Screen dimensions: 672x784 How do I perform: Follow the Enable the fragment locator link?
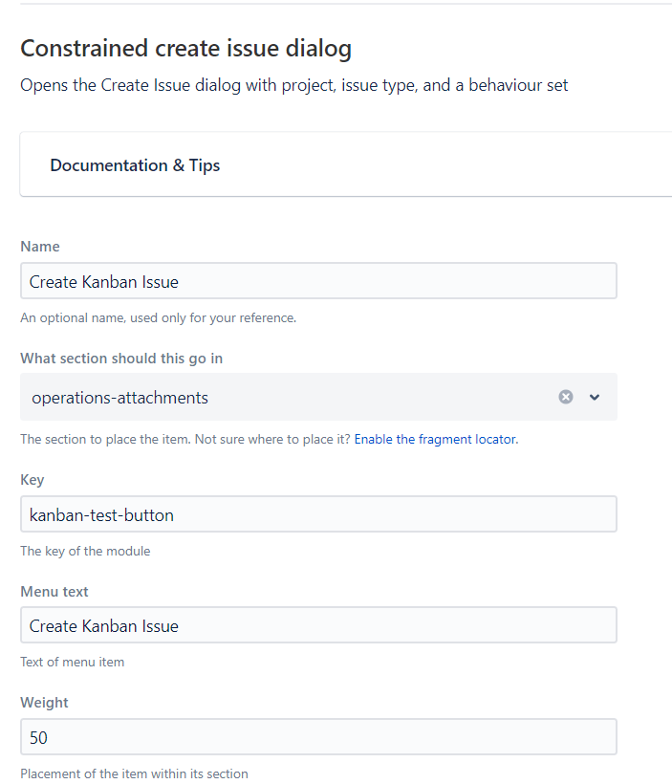[x=435, y=440]
